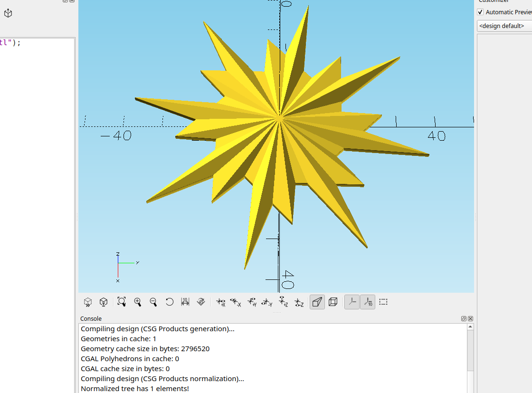Switch to the +X view
This screenshot has width=532, height=393.
[x=221, y=302]
